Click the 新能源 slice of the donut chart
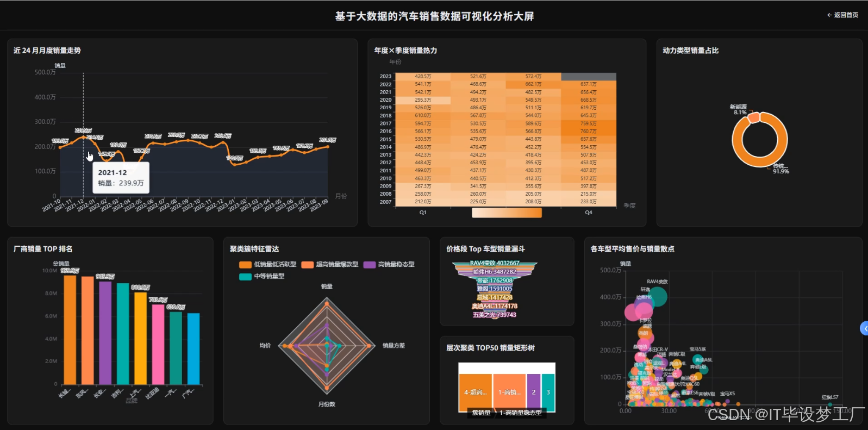The image size is (868, 430). tap(754, 117)
